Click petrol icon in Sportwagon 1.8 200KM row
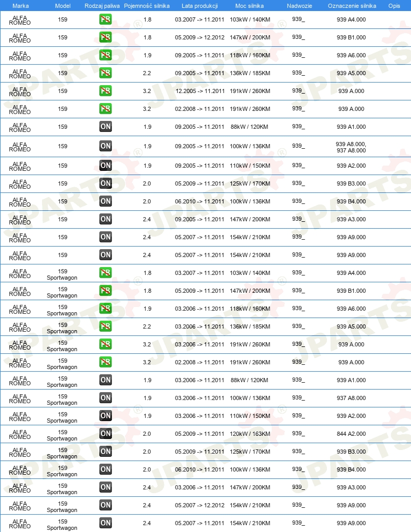Viewport: 411px width, 532px height. pos(106,291)
